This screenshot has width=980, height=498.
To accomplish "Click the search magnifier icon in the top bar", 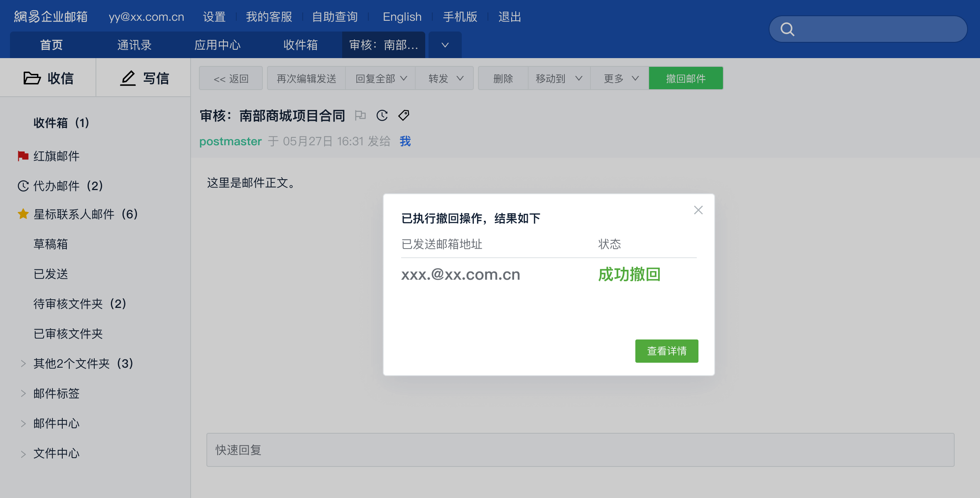I will point(787,29).
